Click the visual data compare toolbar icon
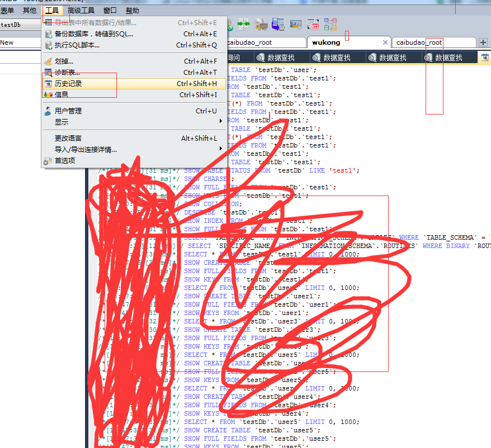 313,25
